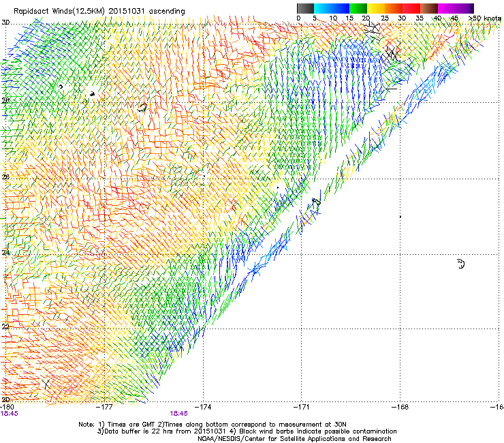
Task: Click the longitude label '-168'
Action: (x=400, y=408)
